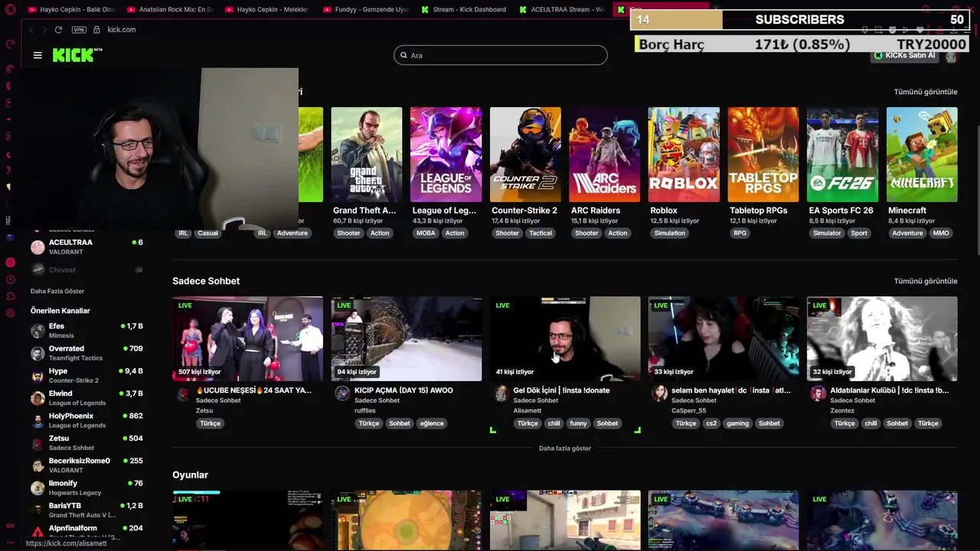Click the VPN badge in address bar
This screenshot has height=551, width=980.
[x=79, y=29]
